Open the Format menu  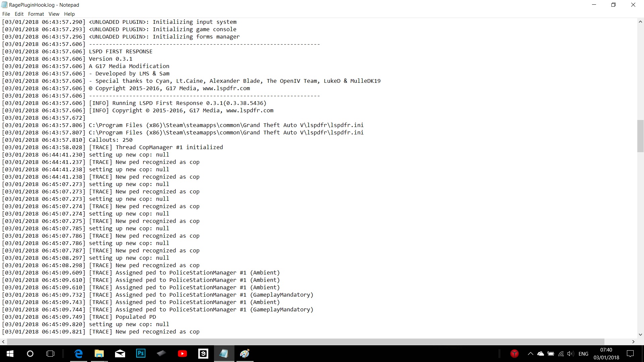36,14
